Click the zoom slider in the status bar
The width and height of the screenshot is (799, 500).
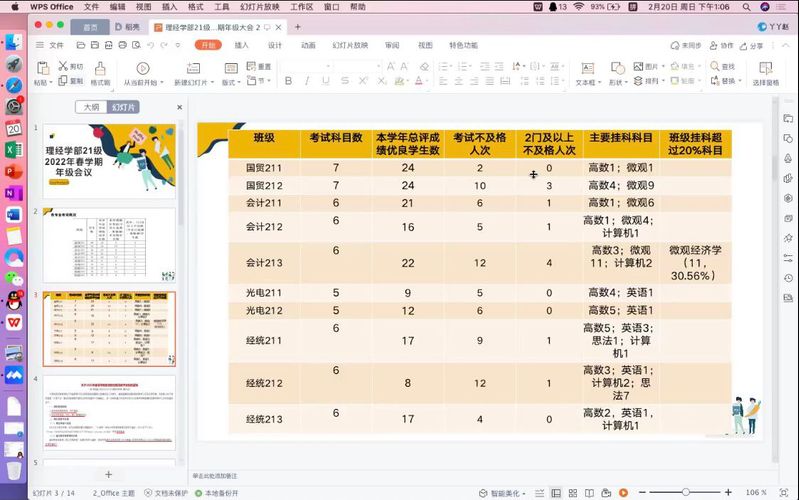point(688,493)
